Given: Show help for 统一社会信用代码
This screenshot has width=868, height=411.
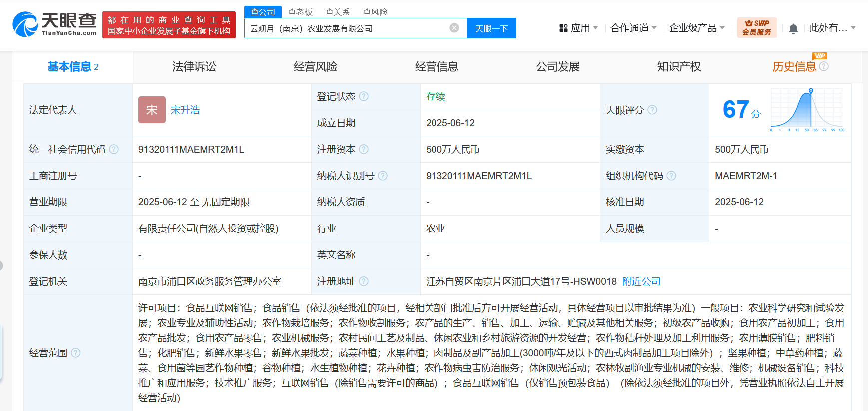Looking at the screenshot, I should 114,149.
